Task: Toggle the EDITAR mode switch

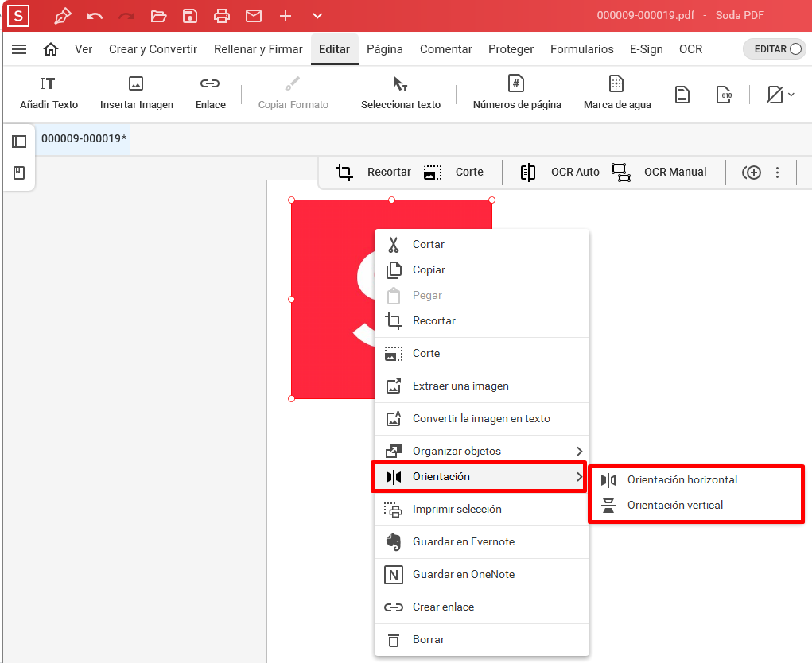Action: coord(775,49)
